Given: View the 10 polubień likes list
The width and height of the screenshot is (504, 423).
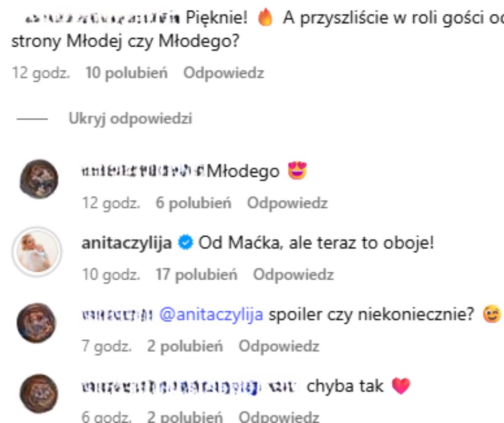Looking at the screenshot, I should click(127, 73).
